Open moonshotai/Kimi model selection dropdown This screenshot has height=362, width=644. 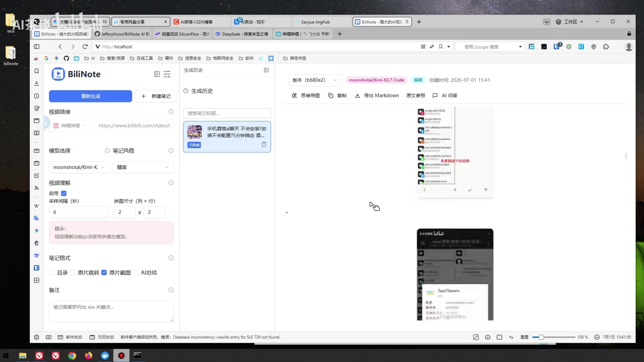[79, 167]
